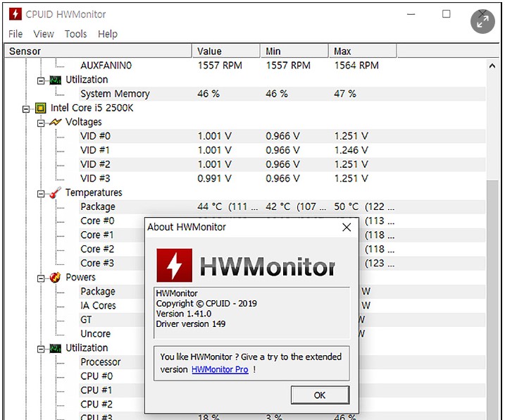
Task: Click the Temperatures thermometer icon
Action: [x=55, y=193]
